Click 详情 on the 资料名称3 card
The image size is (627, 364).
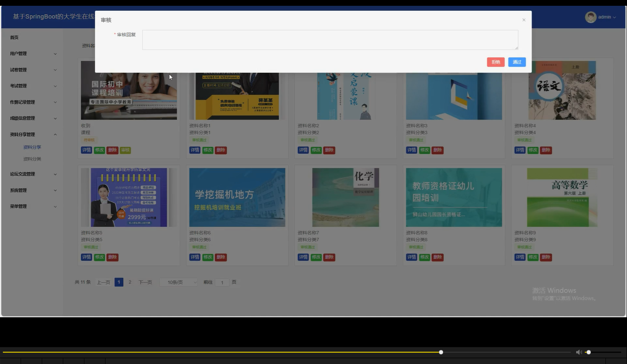click(x=412, y=150)
